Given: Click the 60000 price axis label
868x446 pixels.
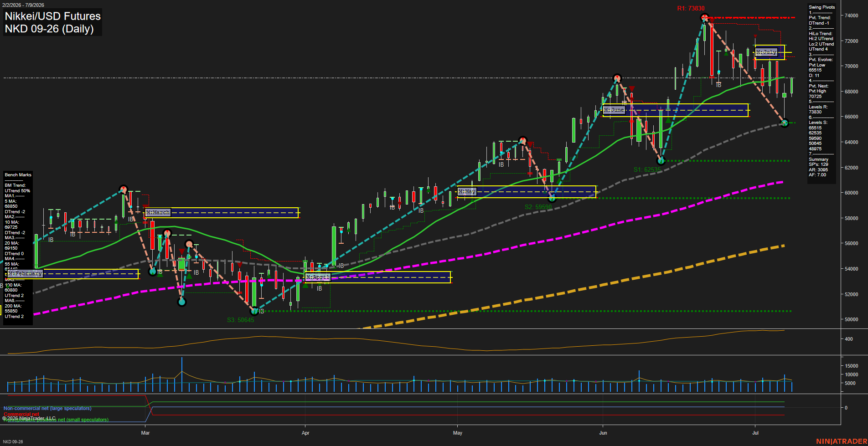Looking at the screenshot, I should (852, 193).
